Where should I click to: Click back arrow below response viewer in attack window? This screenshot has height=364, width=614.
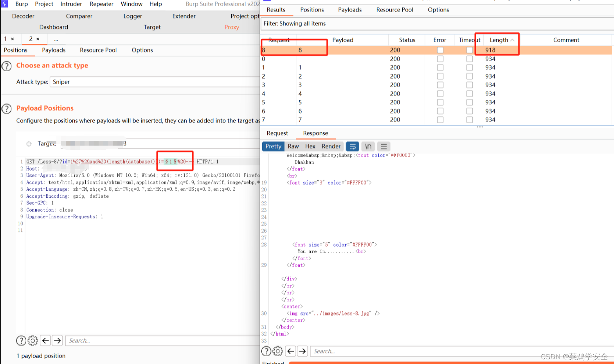click(290, 351)
